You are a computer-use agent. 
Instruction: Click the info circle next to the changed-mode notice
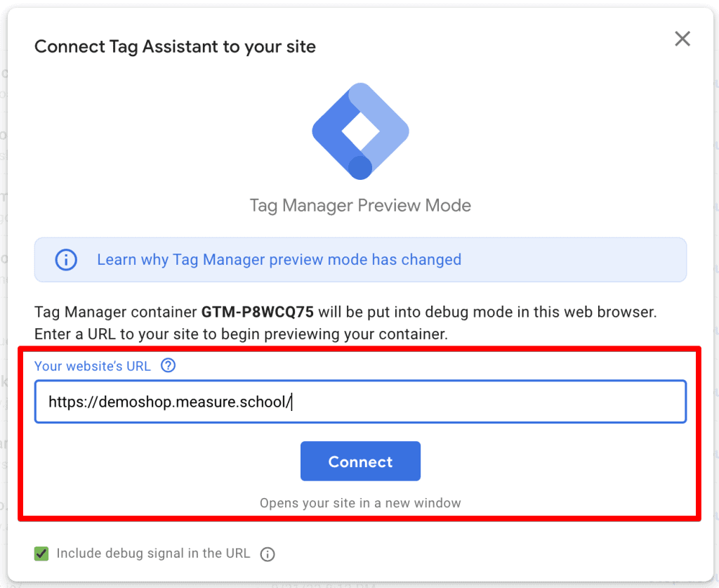[x=65, y=259]
